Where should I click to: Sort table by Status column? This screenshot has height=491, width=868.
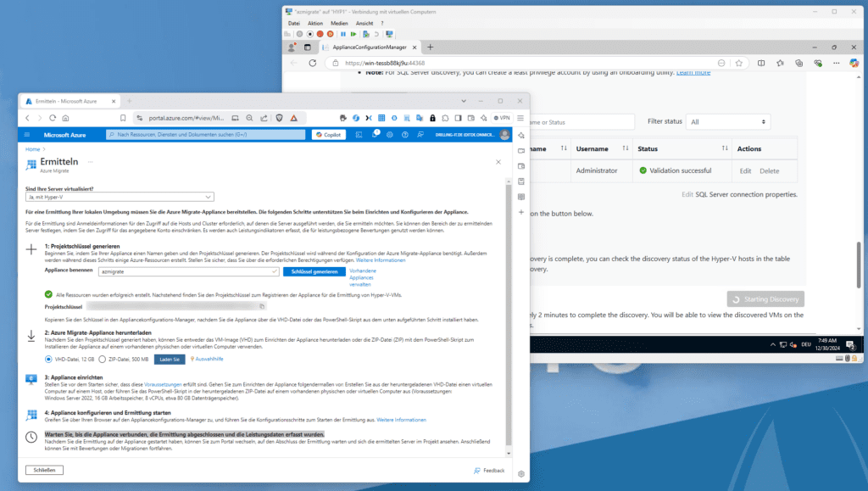pyautogui.click(x=725, y=148)
